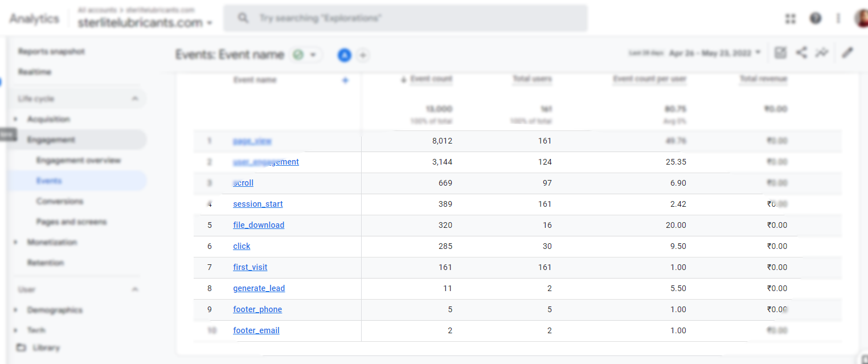
Task: Open the page_view event link
Action: click(x=252, y=141)
